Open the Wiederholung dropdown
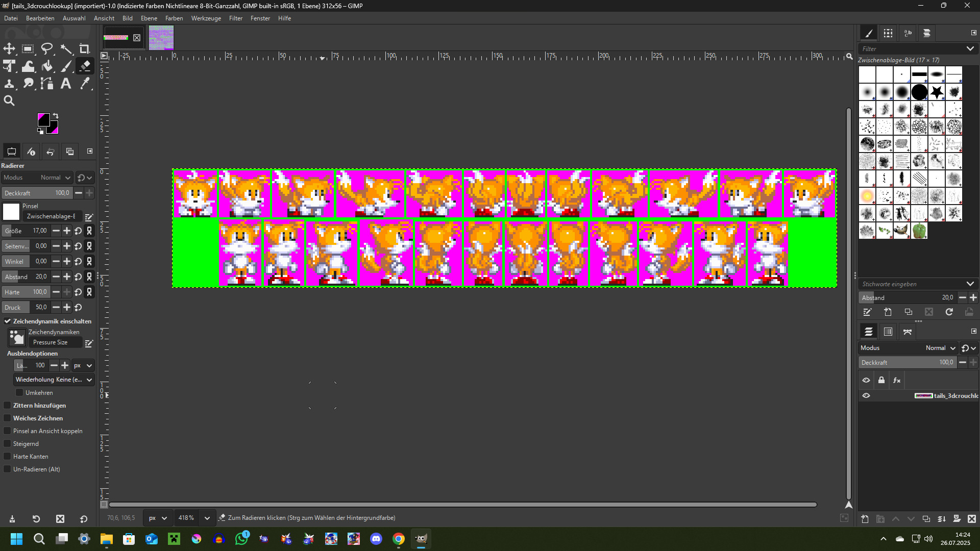The height and width of the screenshot is (551, 980). 53,379
